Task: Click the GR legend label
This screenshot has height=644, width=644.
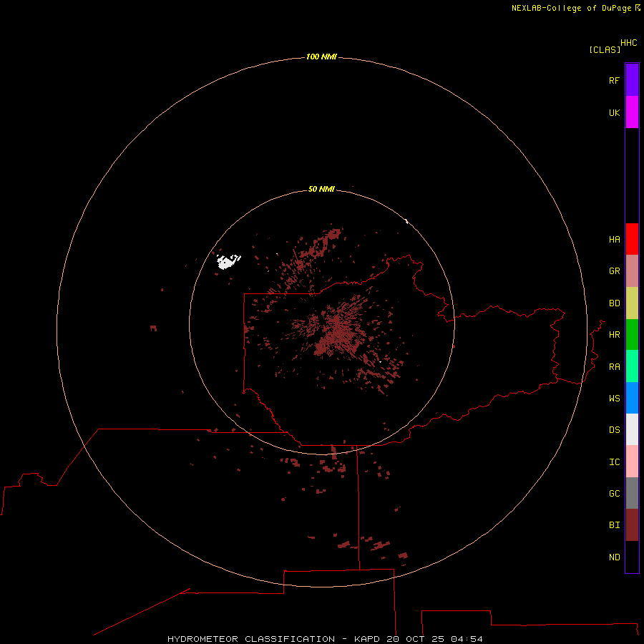Action: tap(614, 271)
